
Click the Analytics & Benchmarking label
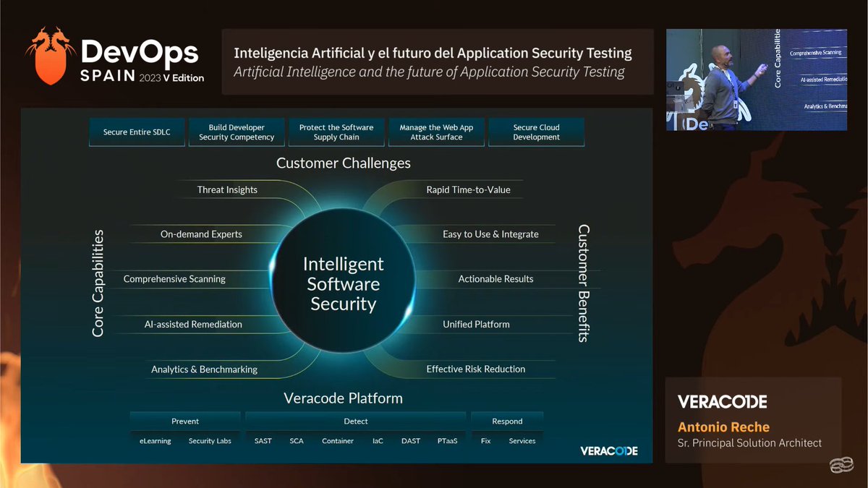tap(204, 369)
